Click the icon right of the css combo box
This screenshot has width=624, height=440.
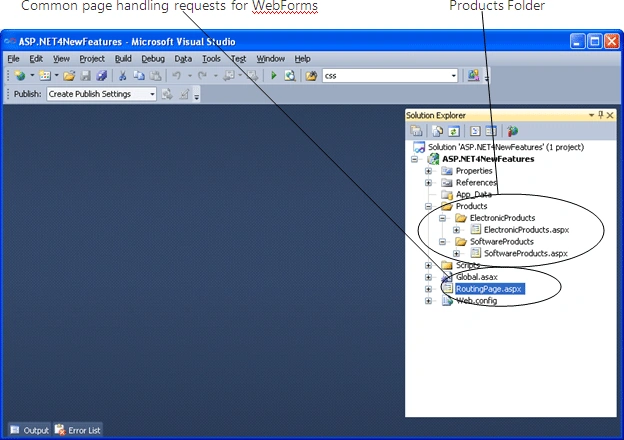(473, 75)
